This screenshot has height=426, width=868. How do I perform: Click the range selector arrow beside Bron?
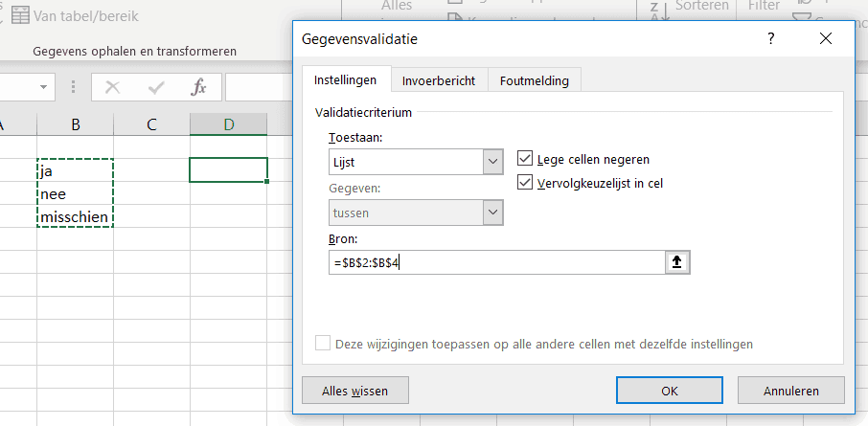(x=676, y=263)
